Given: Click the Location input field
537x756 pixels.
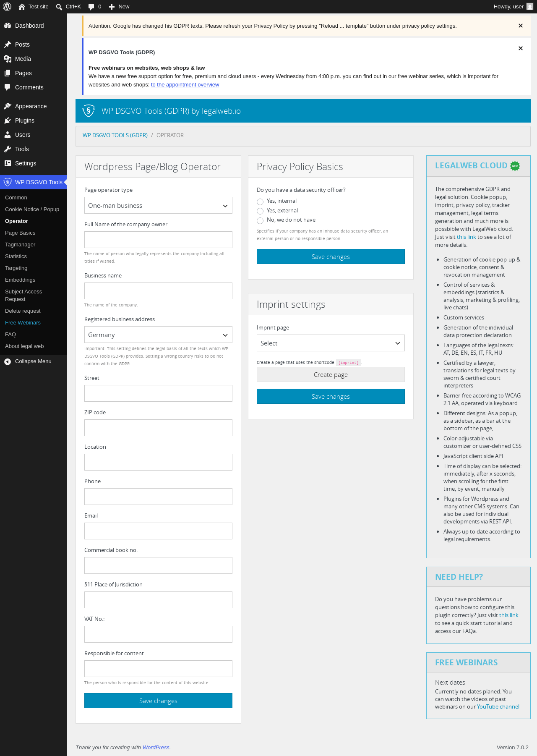Looking at the screenshot, I should coord(158,462).
